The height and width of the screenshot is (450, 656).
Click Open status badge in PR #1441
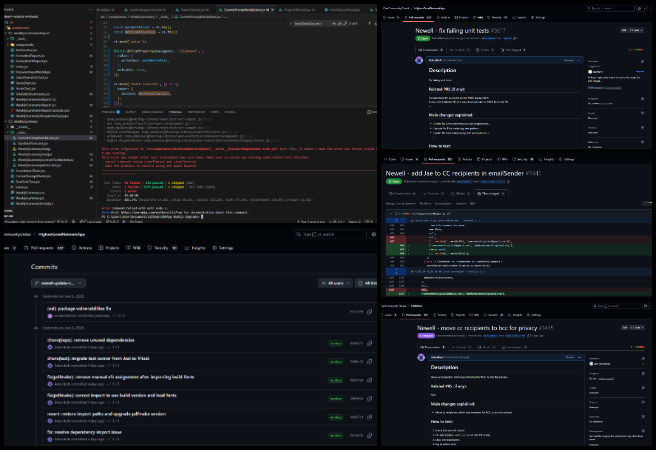point(393,182)
